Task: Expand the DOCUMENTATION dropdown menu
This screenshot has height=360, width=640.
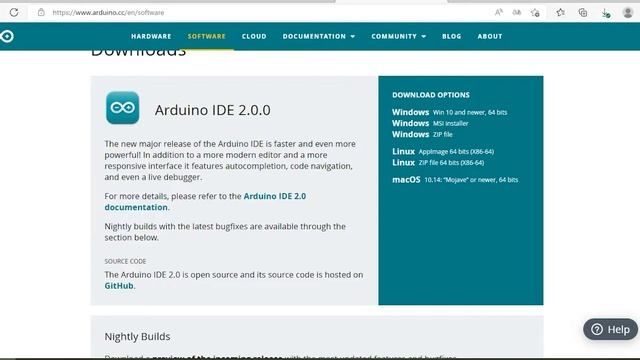Action: point(319,36)
